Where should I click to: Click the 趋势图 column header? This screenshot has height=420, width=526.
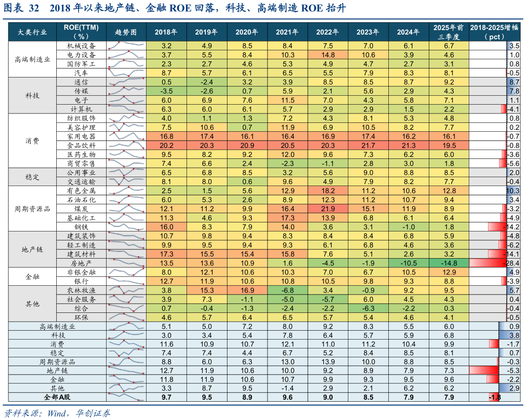[126, 32]
